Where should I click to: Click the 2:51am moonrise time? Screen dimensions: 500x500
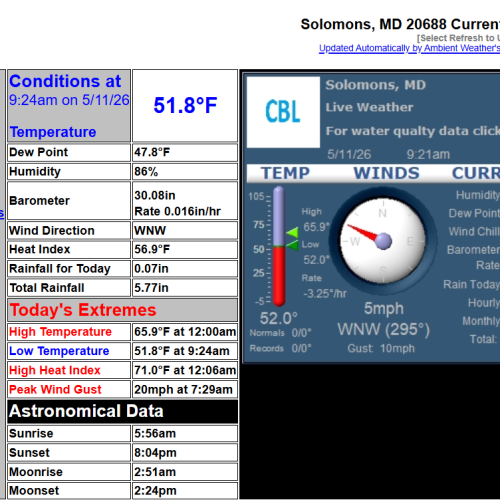pyautogui.click(x=155, y=472)
